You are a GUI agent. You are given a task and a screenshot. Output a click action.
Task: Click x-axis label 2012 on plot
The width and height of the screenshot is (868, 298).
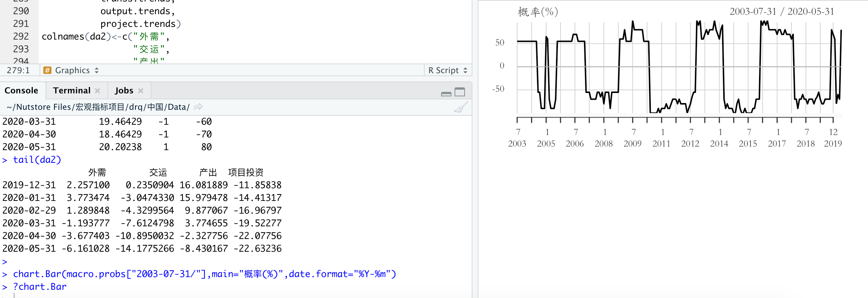point(690,144)
